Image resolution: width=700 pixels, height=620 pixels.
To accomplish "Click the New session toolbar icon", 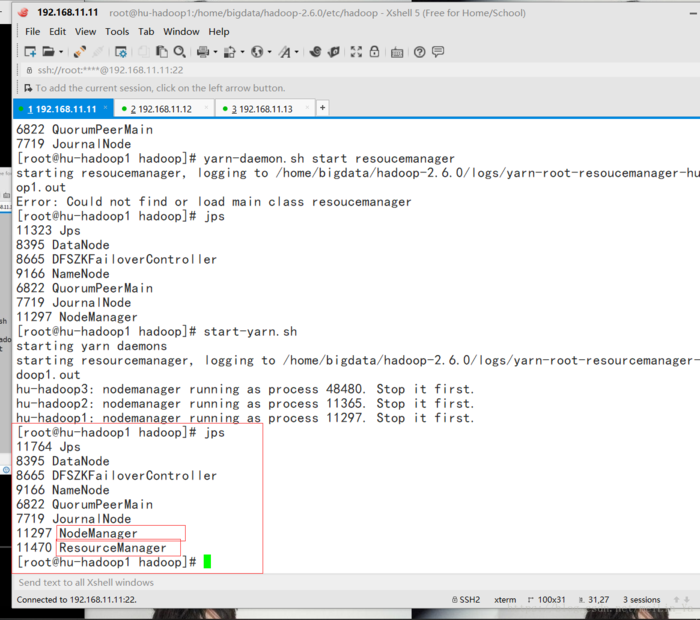I will 30,52.
